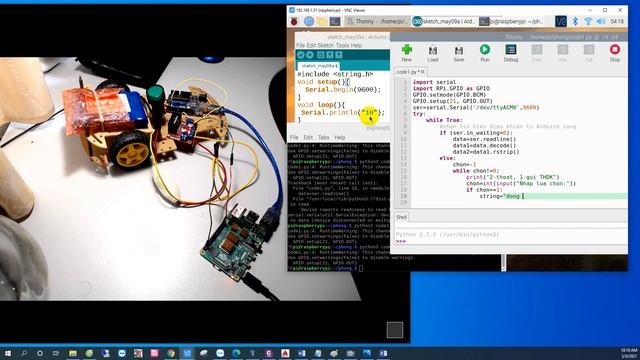640x360 pixels.
Task: Open File Explorer from Windows taskbar
Action: [73, 353]
